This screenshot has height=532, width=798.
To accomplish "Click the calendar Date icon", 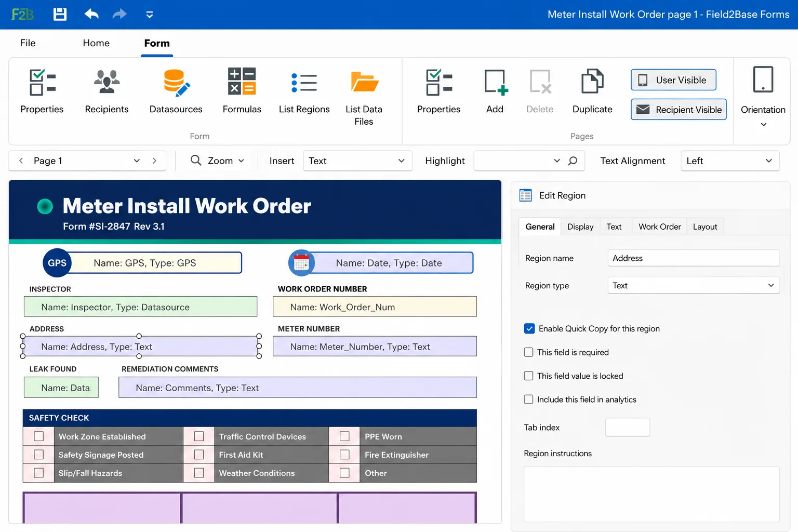I will (x=302, y=263).
